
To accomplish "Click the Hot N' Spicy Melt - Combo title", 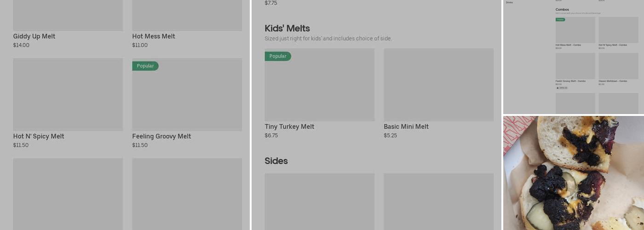I will click(x=613, y=45).
